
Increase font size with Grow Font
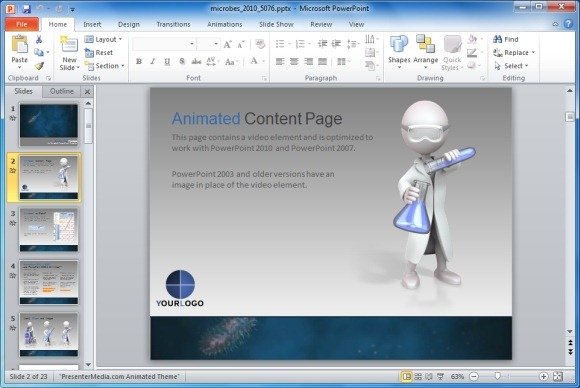click(x=227, y=44)
